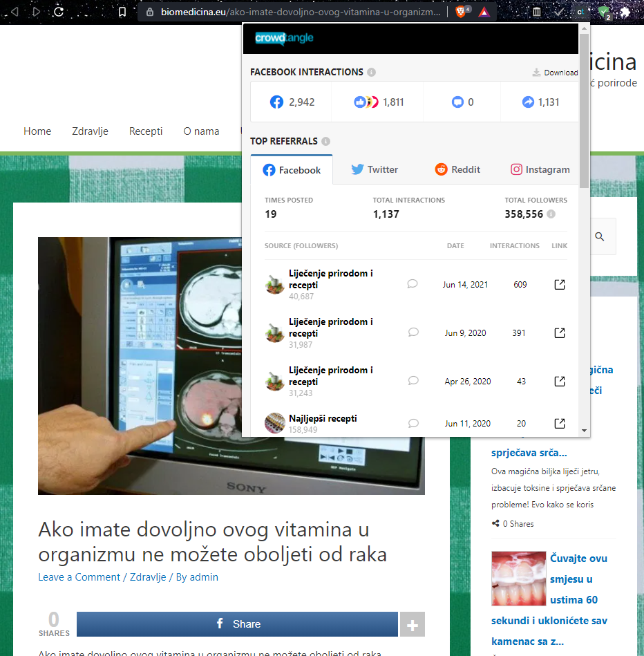The width and height of the screenshot is (644, 656).
Task: Click Lječenje prirodom i recepti with 31,987 followers
Action: [331, 328]
